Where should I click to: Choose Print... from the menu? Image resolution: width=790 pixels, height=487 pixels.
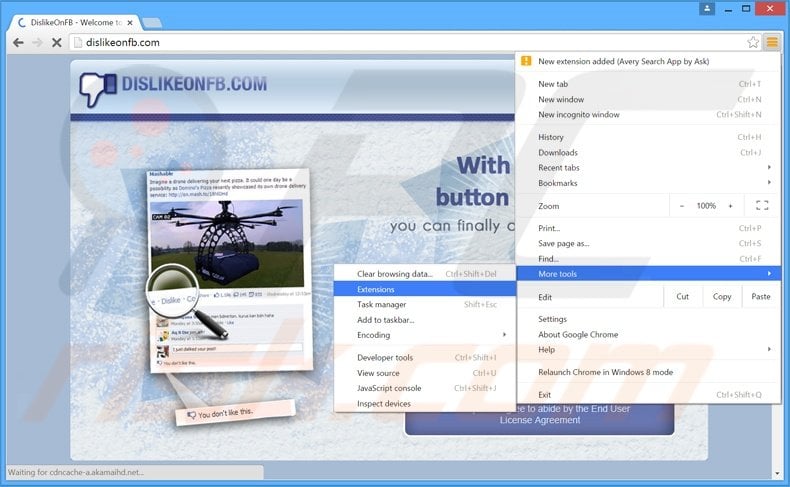[x=649, y=228]
